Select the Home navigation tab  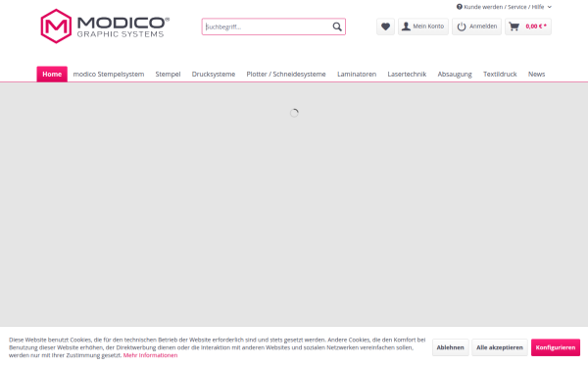[x=52, y=74]
